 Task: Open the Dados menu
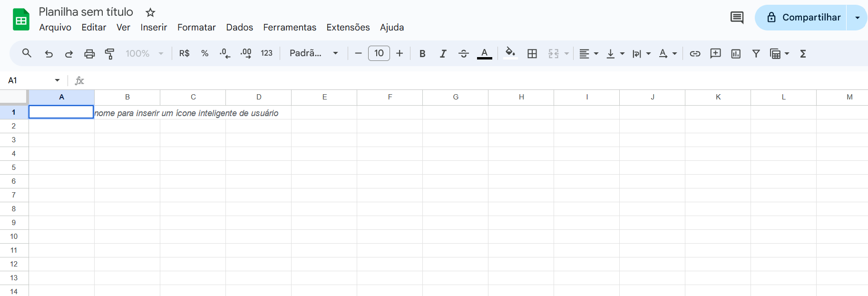(x=240, y=27)
